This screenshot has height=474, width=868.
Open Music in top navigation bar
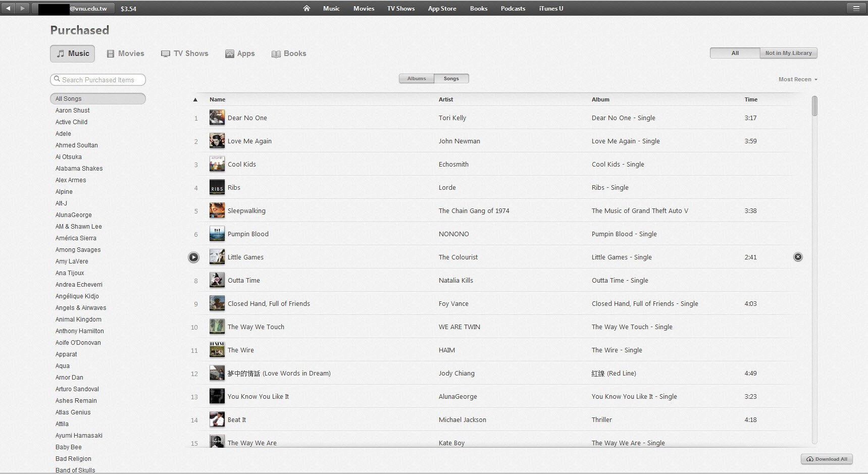coord(331,8)
